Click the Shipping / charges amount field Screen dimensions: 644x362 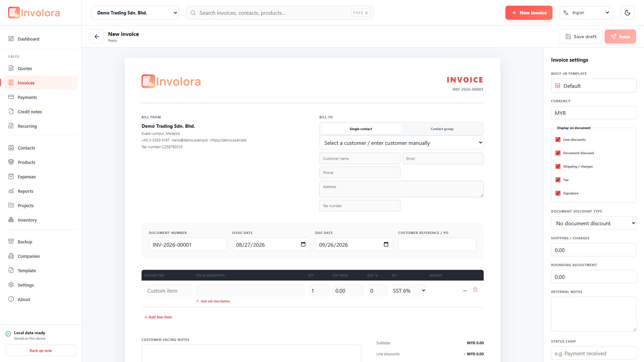click(x=594, y=250)
